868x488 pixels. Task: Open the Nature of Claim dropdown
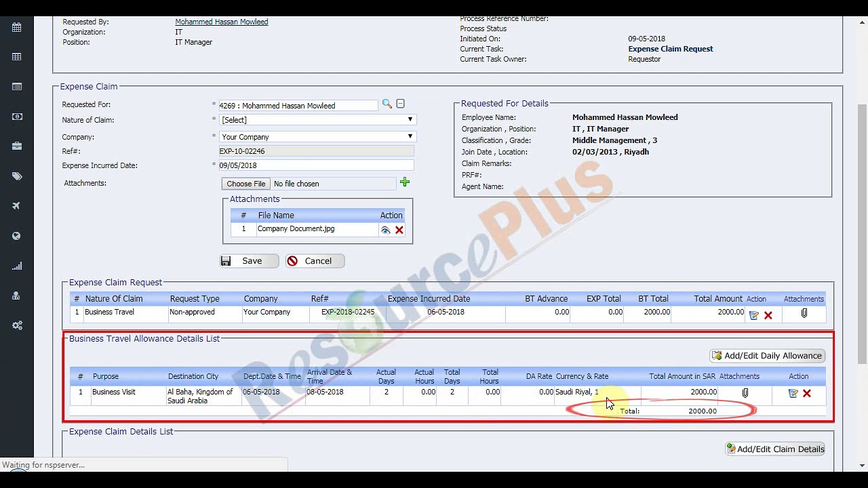(x=317, y=120)
